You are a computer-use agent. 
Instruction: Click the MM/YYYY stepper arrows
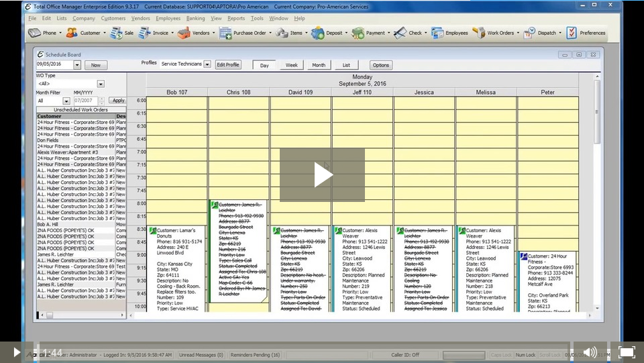click(x=102, y=101)
